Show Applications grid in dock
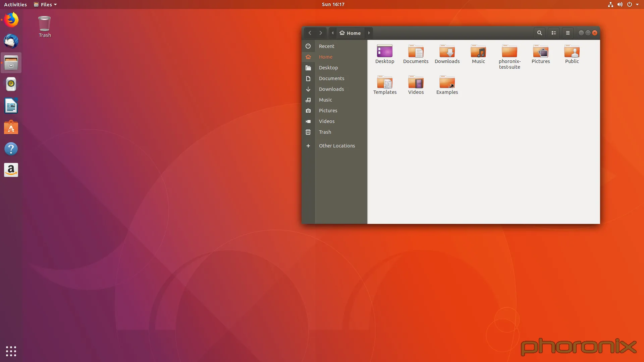This screenshot has height=362, width=644. coord(11,351)
